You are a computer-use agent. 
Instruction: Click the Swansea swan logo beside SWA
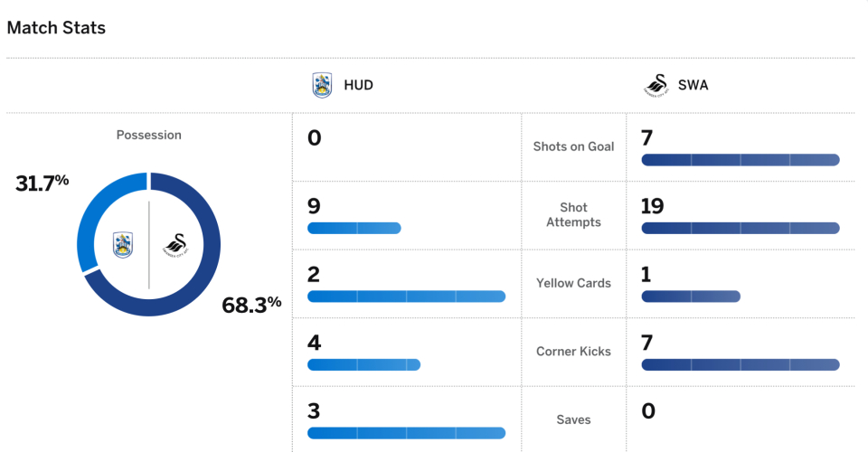click(654, 85)
